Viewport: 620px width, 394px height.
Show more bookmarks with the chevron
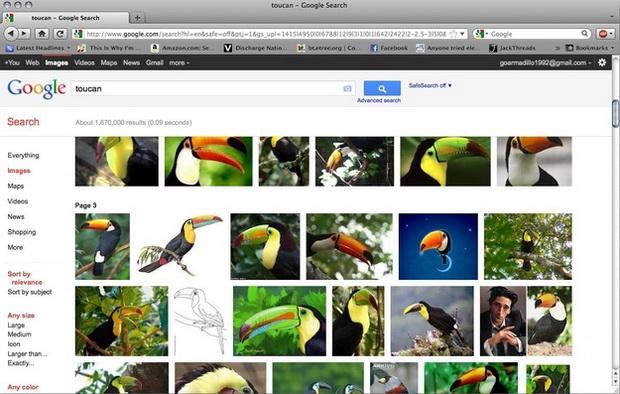(x=558, y=48)
